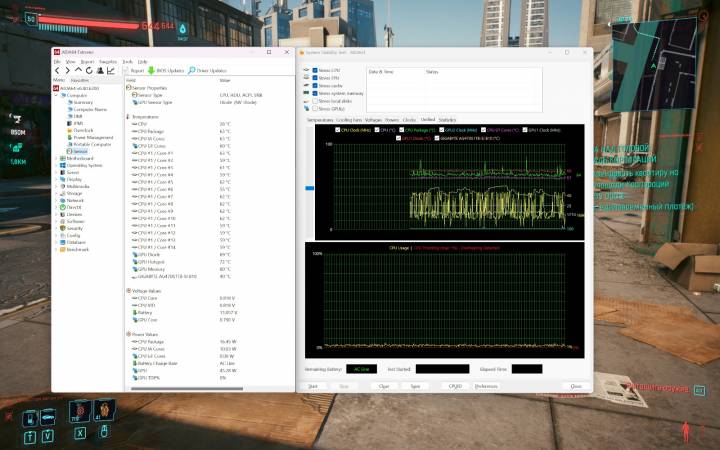Open CPUID from stability test

pyautogui.click(x=455, y=386)
